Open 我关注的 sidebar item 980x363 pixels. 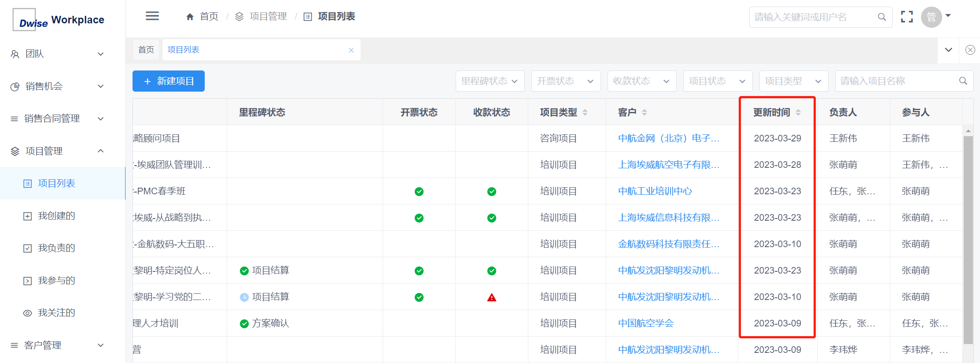[63, 313]
